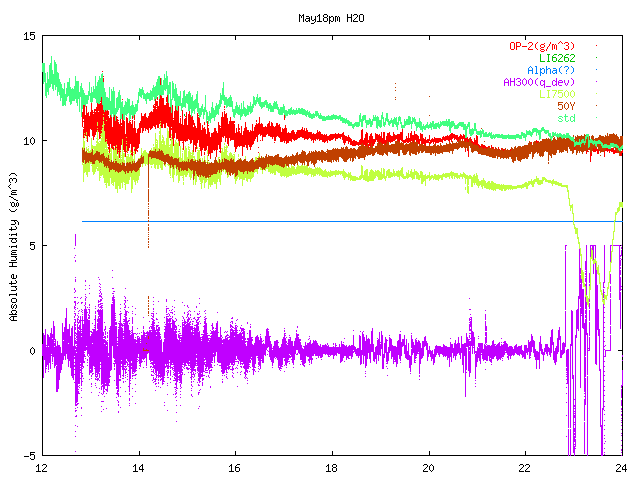Screen dimensions: 640x480
Task: Click the flat blue Alpha line
Action: 352,222
